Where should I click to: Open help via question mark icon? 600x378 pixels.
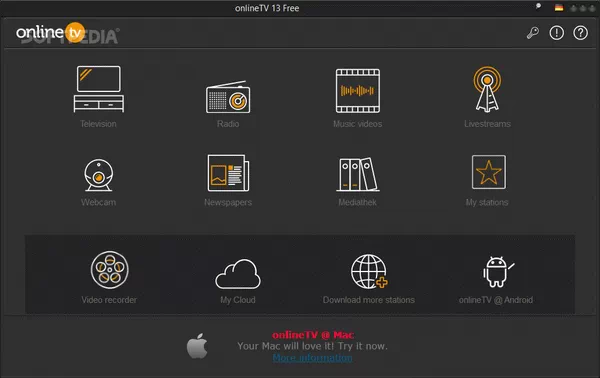click(x=580, y=33)
